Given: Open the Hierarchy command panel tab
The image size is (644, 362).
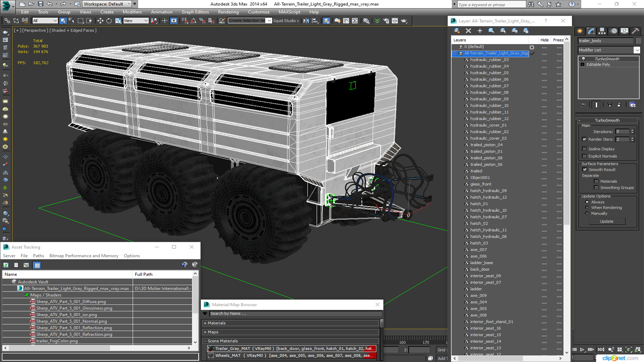Looking at the screenshot, I should pos(602,31).
